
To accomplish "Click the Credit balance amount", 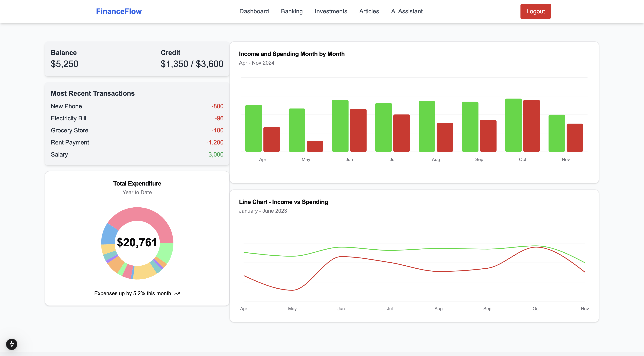I will (192, 64).
